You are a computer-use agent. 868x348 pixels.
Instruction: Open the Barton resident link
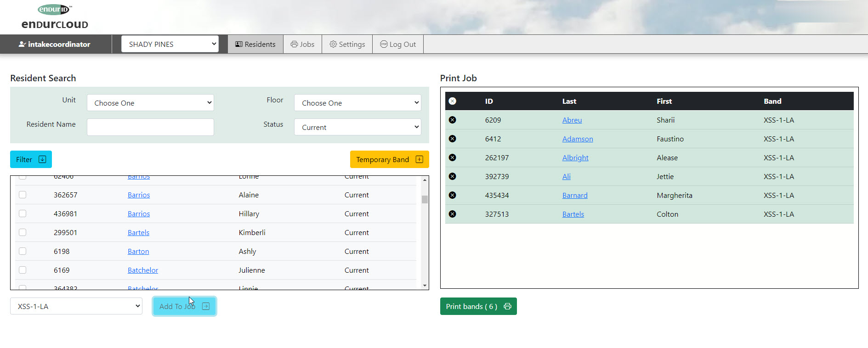(138, 251)
